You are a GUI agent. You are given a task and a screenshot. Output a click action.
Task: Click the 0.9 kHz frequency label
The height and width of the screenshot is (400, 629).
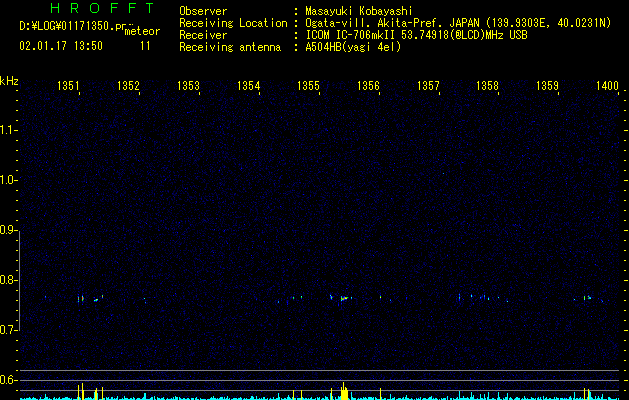8,230
